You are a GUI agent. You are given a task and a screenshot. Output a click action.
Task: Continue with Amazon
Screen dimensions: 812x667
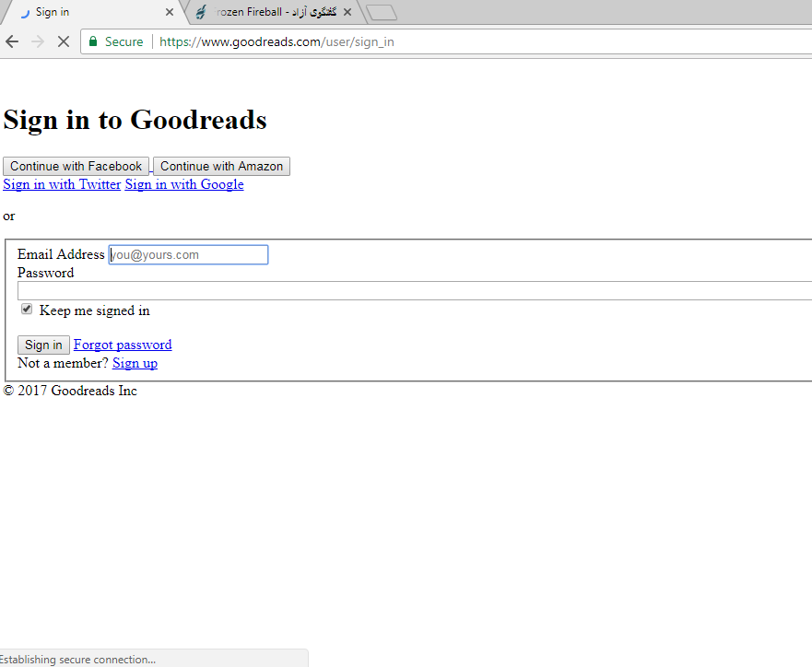coord(221,166)
